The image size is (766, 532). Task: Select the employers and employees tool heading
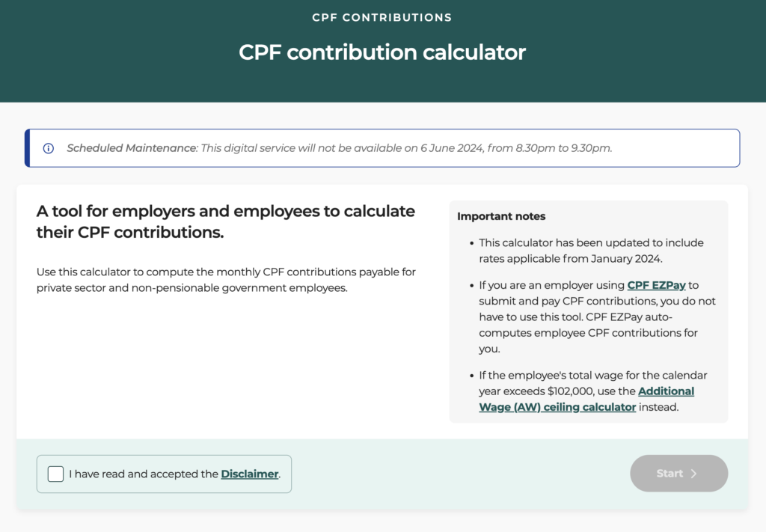pos(225,221)
